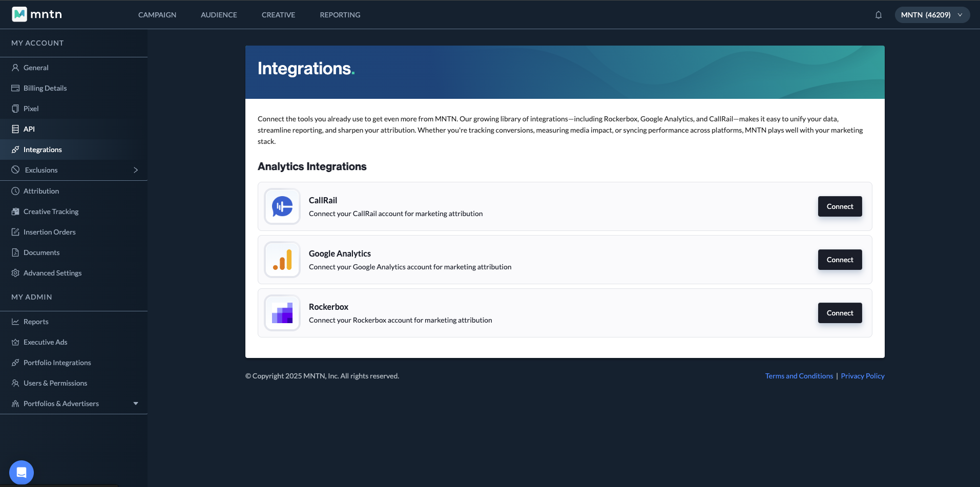The image size is (980, 487).
Task: Expand Portfolios & Advertisers dropdown arrow
Action: 136,404
